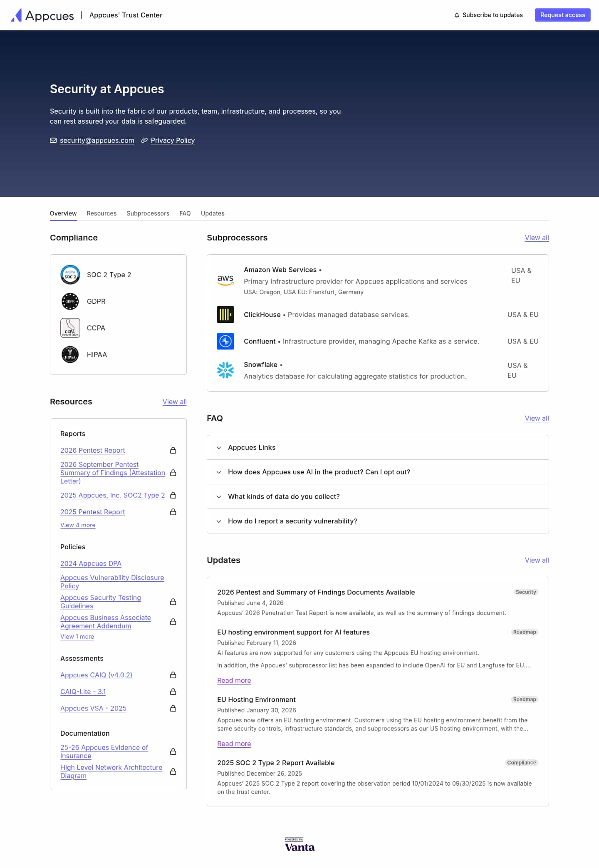Click the SOC 2 compliance badge

(70, 275)
